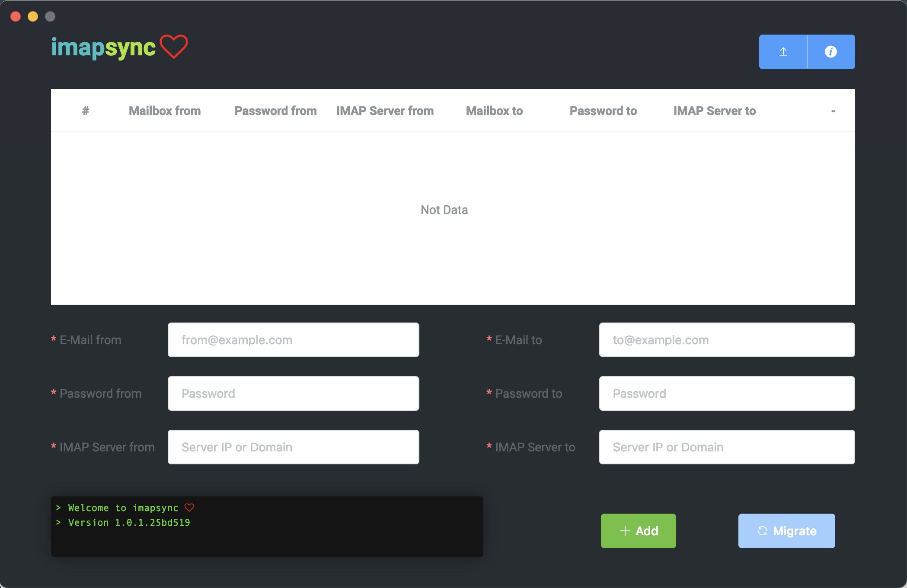Click the 'Welcome to imapsync' console line

[125, 508]
